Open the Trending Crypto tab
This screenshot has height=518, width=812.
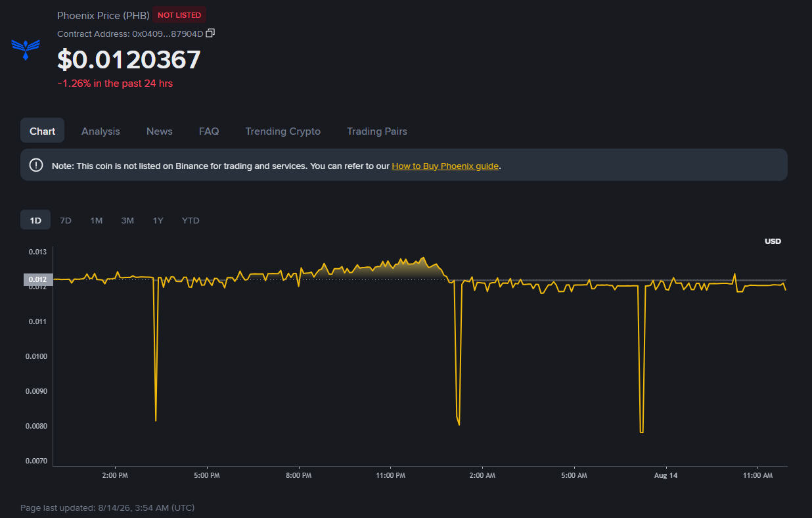(283, 131)
